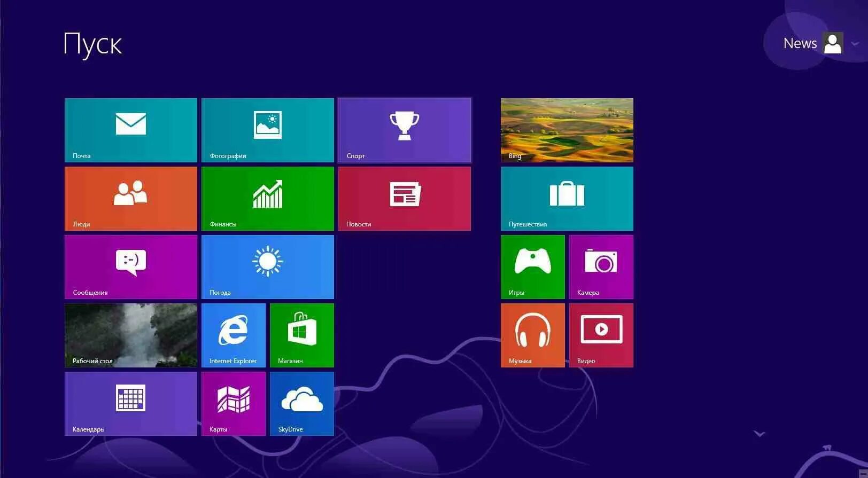Screen dimensions: 868x478
Task: Open the Календарь calendar tile
Action: 131,404
